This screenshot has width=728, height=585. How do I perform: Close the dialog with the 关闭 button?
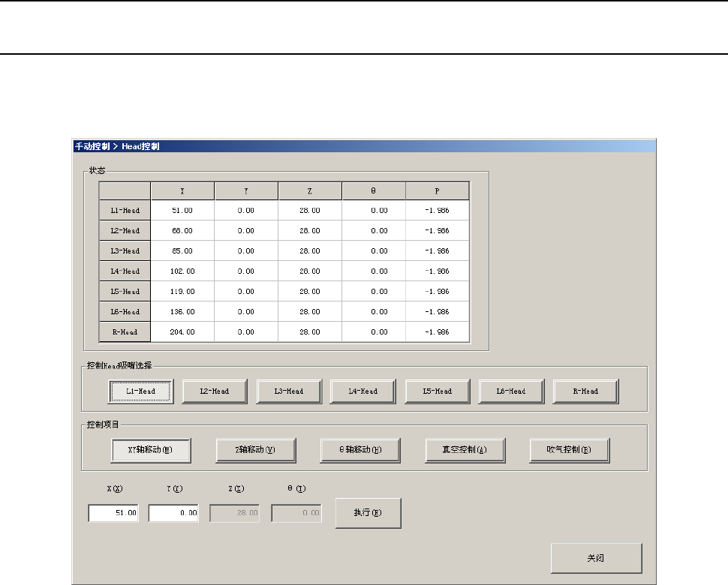pyautogui.click(x=596, y=559)
